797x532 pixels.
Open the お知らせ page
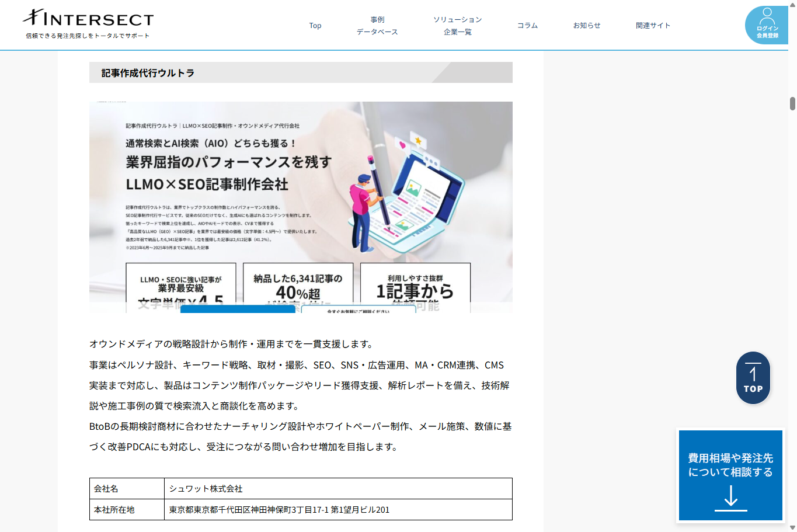tap(586, 26)
